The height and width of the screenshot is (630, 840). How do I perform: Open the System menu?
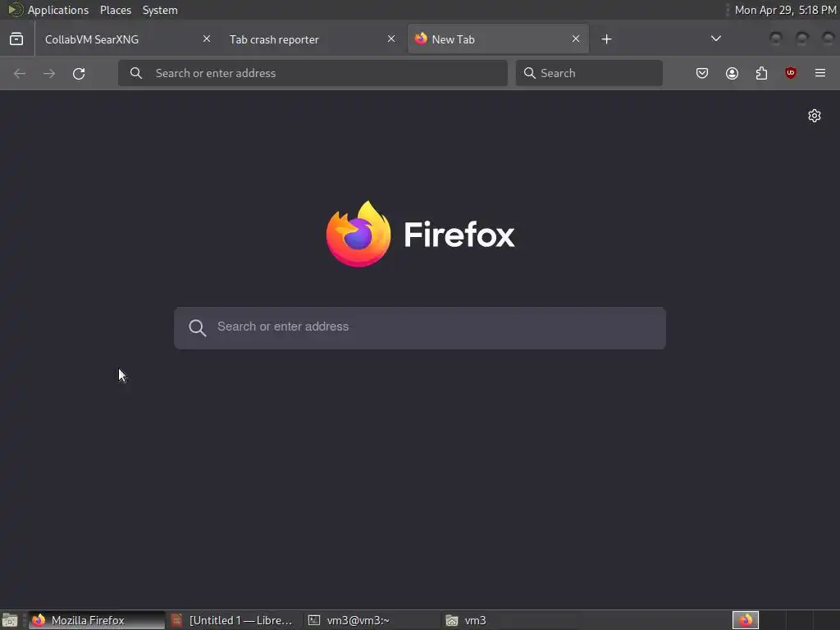160,10
